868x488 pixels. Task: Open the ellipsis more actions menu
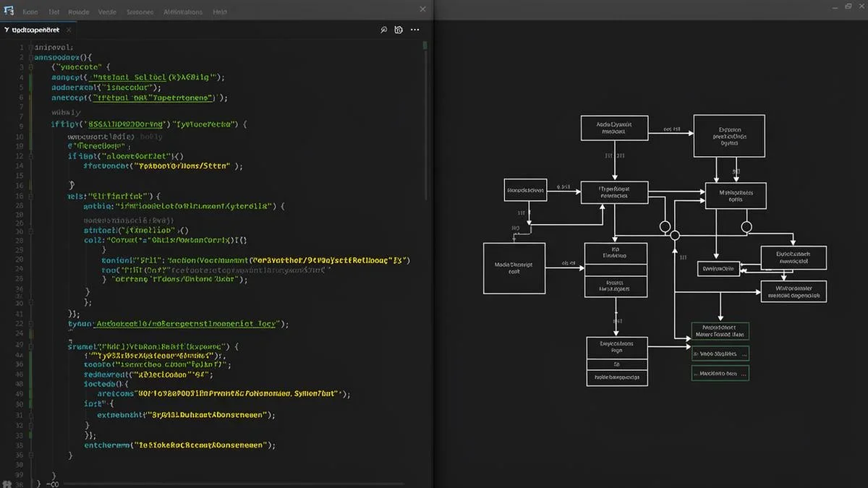tap(415, 30)
